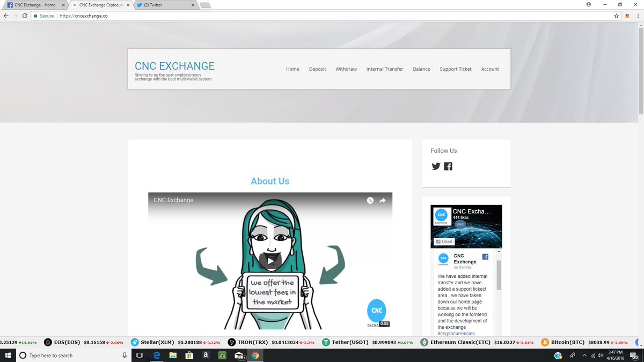Screen dimensions: 644x362
Task: Open the Home menu item
Action: click(292, 69)
